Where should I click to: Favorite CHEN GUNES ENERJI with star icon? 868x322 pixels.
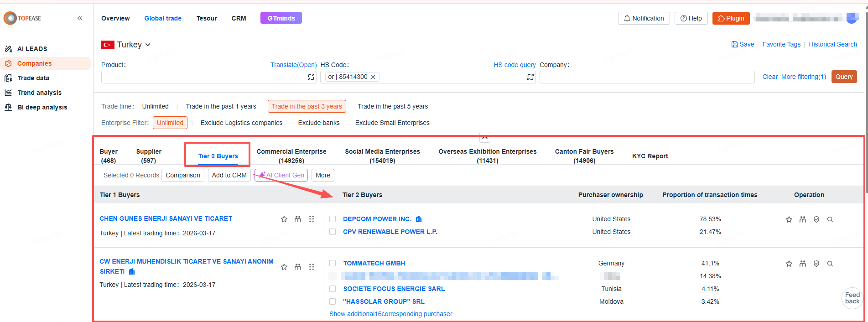coord(284,219)
